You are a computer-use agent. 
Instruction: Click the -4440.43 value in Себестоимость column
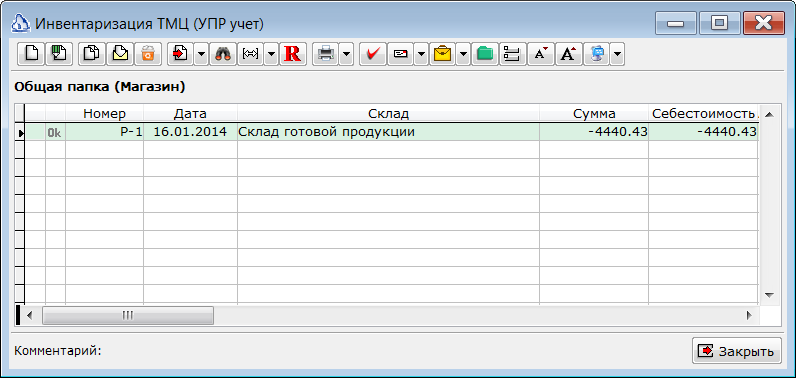pyautogui.click(x=704, y=132)
